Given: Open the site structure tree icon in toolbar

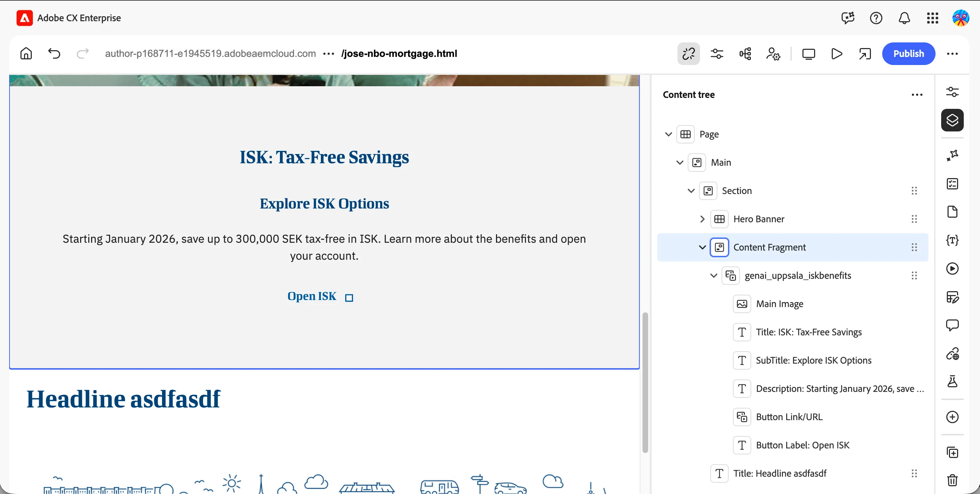Looking at the screenshot, I should coord(745,54).
